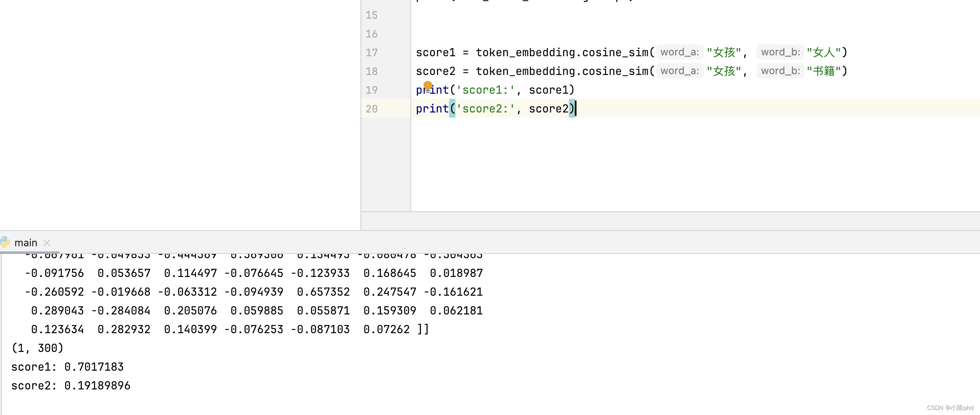Click the word_a hint on line 18
Image resolution: width=980 pixels, height=415 pixels.
pyautogui.click(x=680, y=71)
